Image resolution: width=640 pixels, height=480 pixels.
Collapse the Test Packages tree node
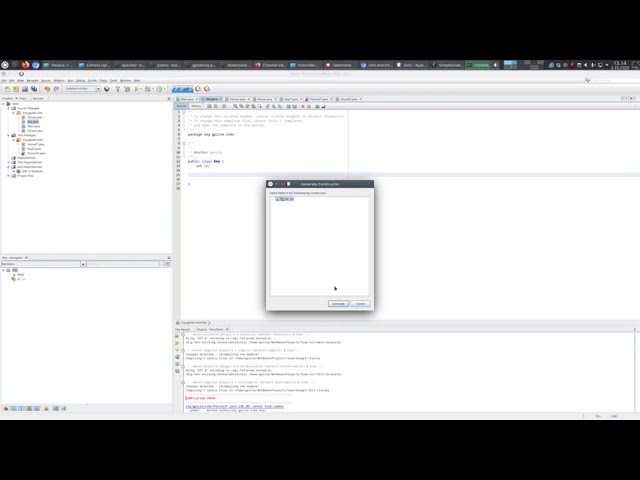[9, 135]
